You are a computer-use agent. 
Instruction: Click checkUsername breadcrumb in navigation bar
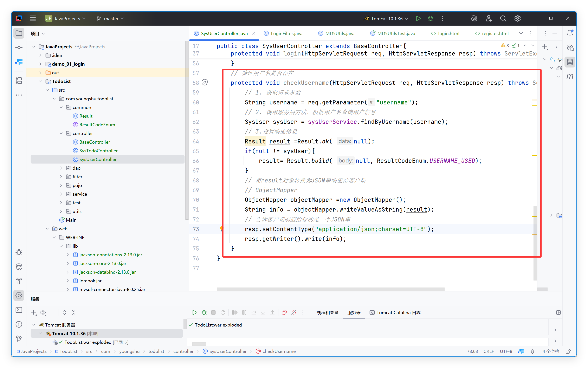pos(276,351)
